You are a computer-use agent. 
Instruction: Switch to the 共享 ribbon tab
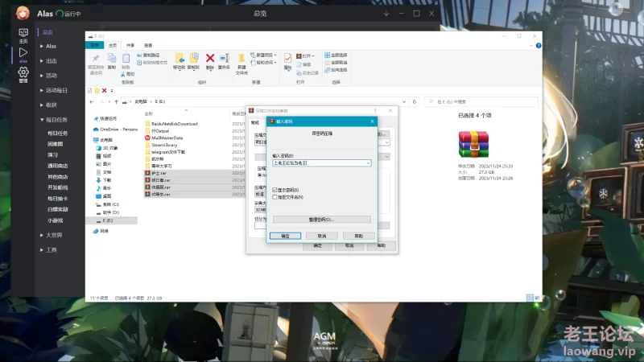130,46
